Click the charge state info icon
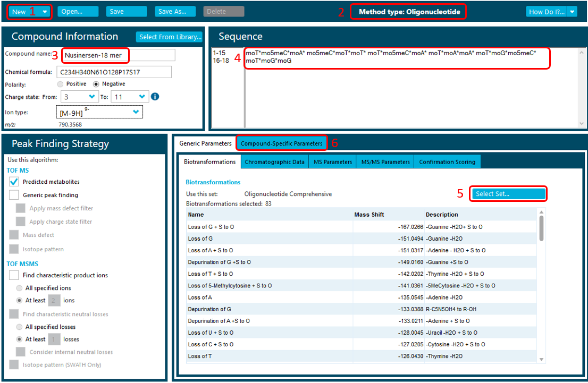Screen dimensions: 588x383 (155, 97)
